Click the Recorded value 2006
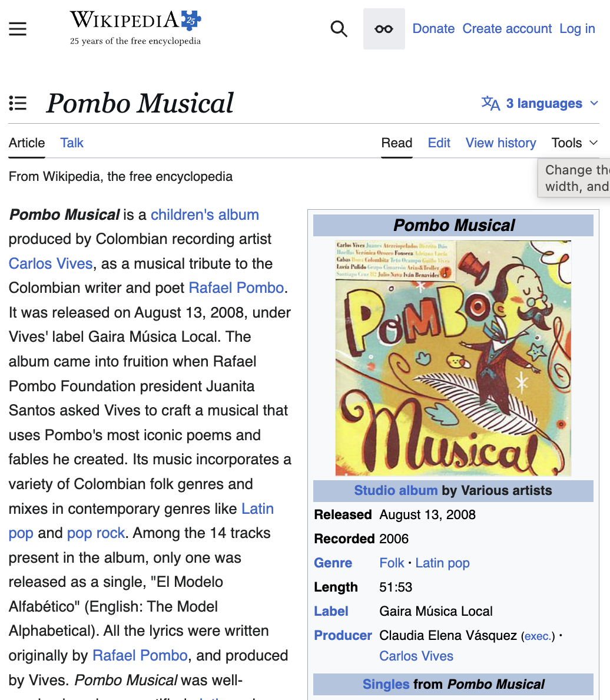The image size is (610, 700). coord(394,539)
